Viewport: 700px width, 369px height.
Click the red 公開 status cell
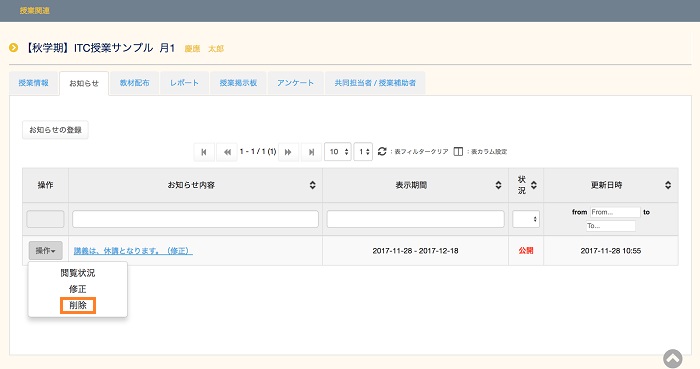point(526,251)
